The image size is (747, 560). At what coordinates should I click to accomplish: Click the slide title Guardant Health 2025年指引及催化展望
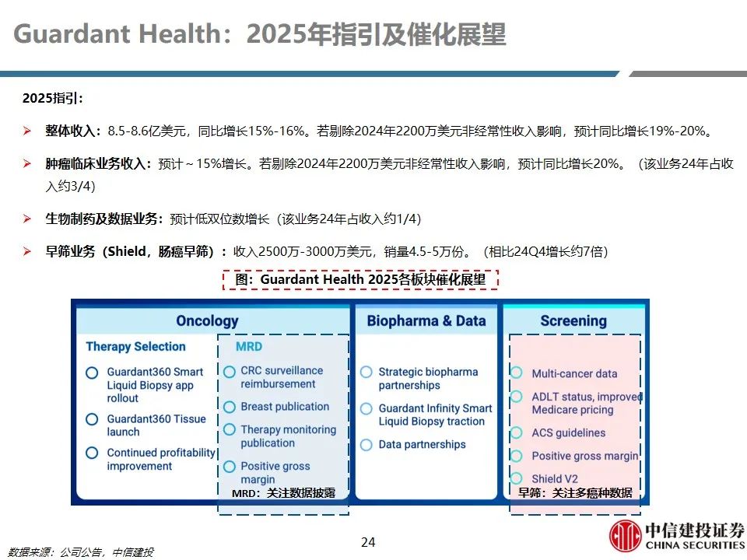click(x=260, y=33)
